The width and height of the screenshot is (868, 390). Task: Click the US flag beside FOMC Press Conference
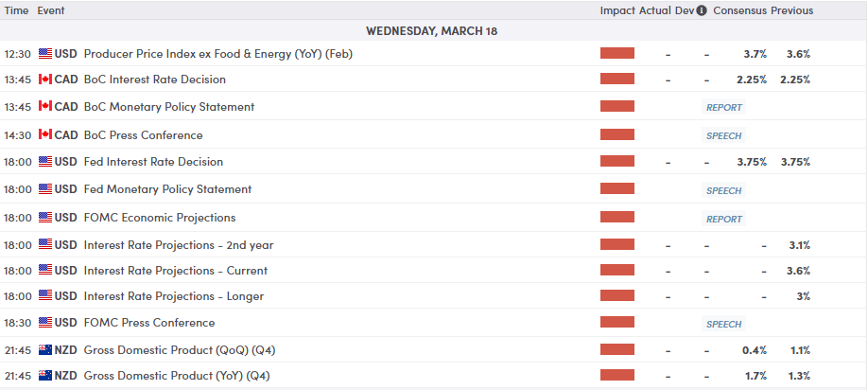[45, 323]
